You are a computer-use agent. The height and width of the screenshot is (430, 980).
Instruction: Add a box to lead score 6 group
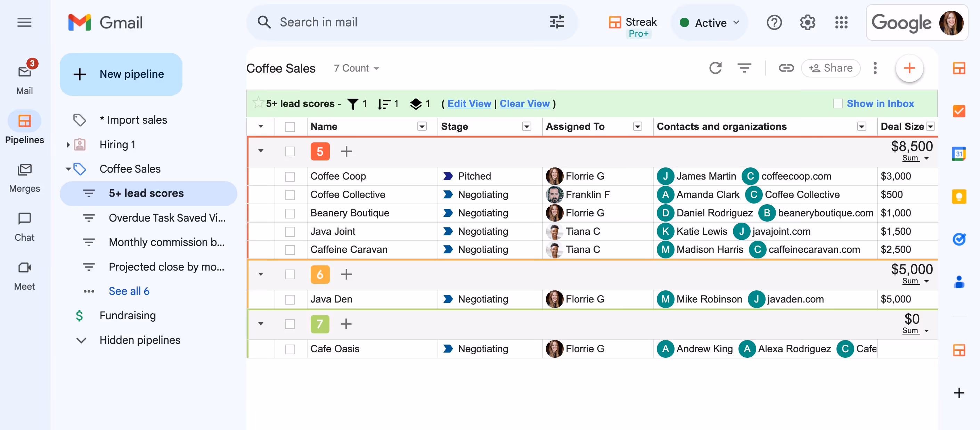346,274
